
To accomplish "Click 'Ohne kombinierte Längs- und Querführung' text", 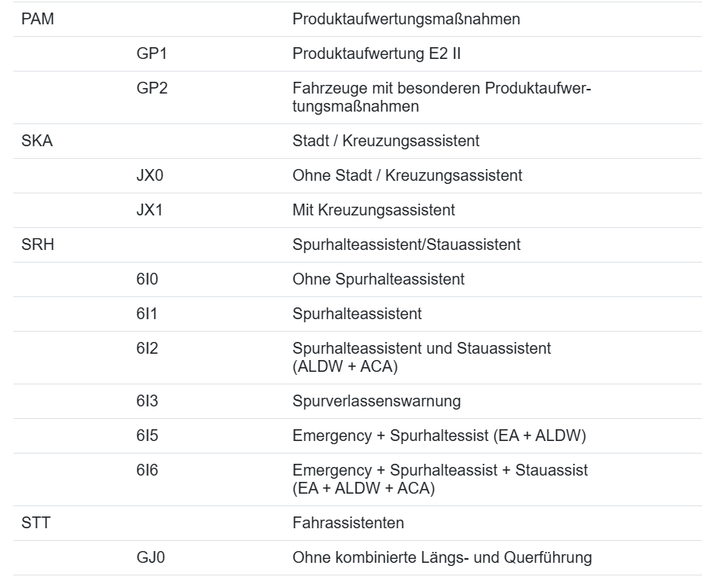I will point(443,557).
